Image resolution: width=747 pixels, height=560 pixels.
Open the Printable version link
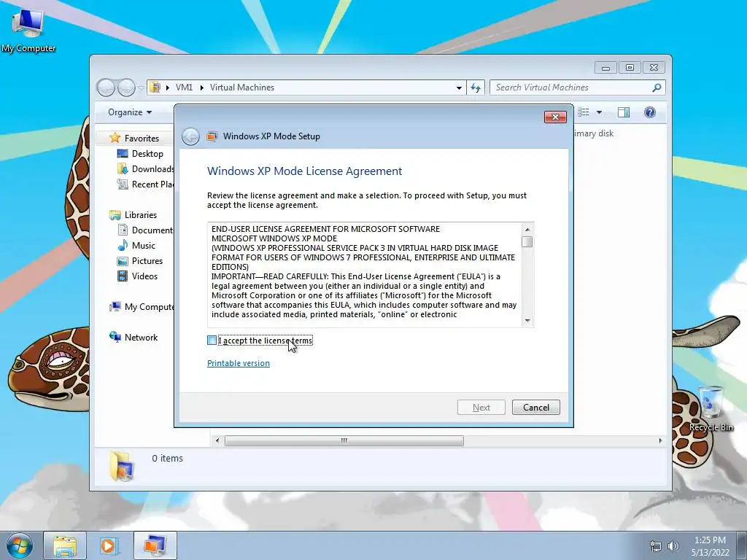coord(239,363)
